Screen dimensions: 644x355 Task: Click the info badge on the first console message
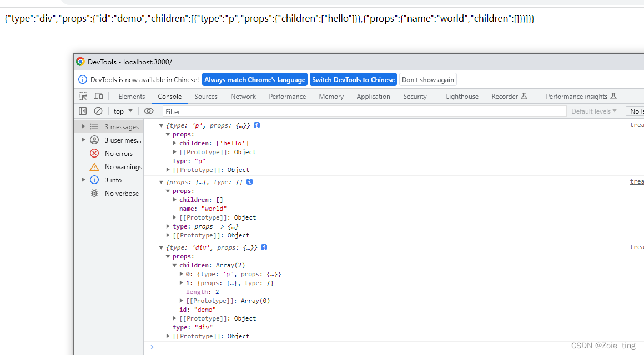pos(256,125)
